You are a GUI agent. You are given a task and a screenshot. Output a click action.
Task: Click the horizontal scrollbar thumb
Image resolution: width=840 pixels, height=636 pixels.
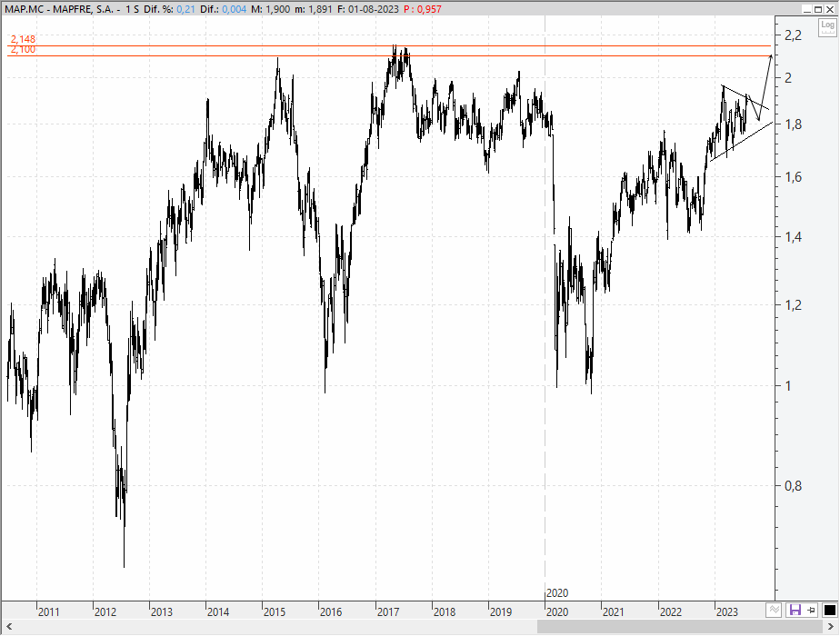coord(679,626)
